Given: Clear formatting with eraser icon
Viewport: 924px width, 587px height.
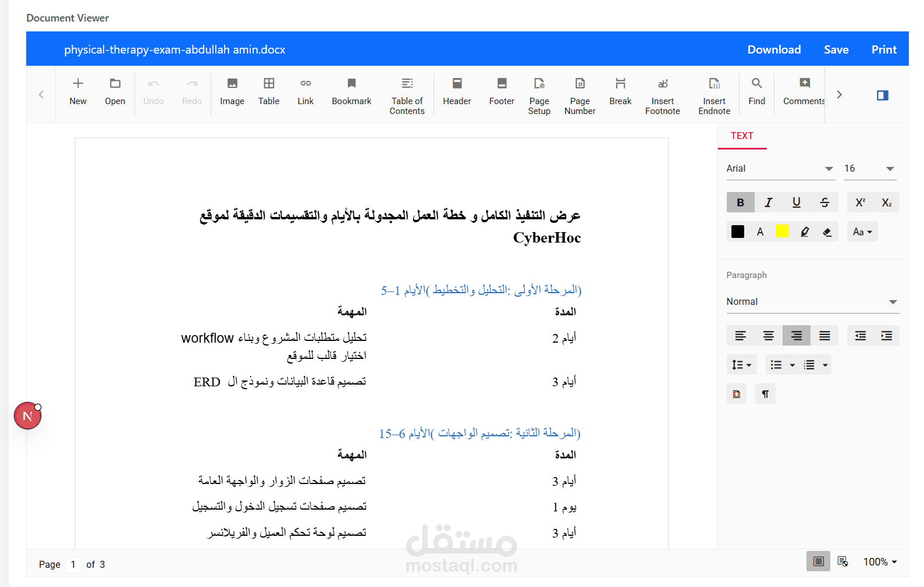Looking at the screenshot, I should [x=827, y=232].
